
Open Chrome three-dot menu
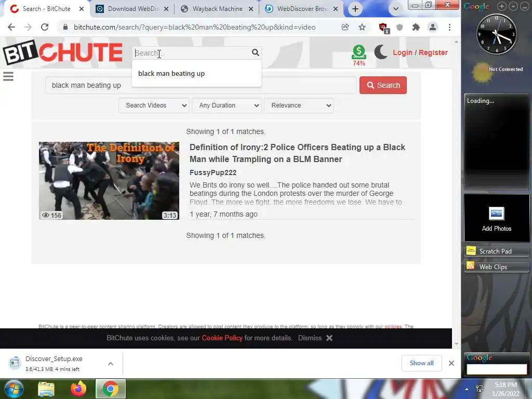[449, 27]
